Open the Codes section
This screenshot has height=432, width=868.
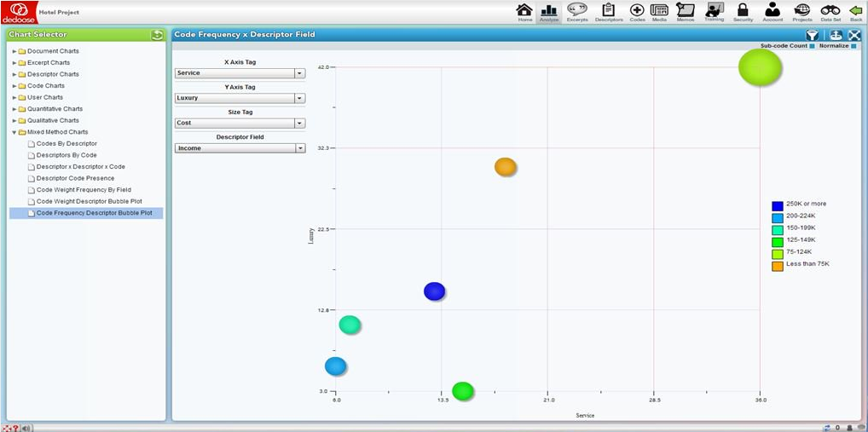637,12
